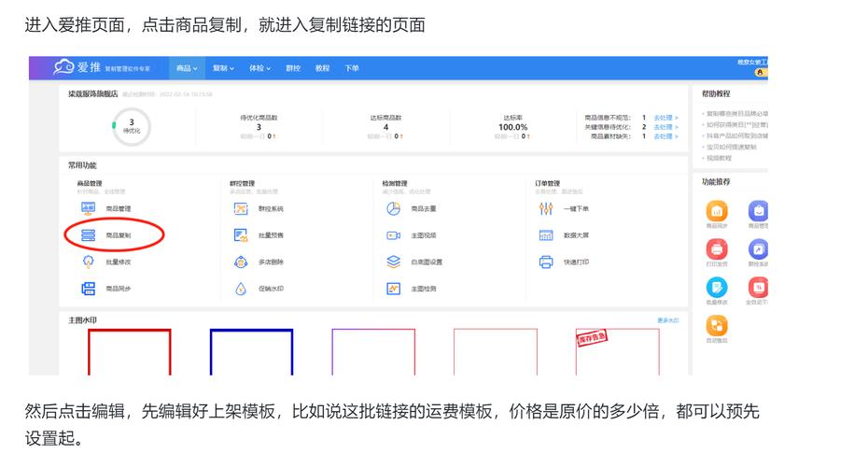This screenshot has height=467, width=868.
Task: Open the 促销水印 droplet icon
Action: (241, 288)
